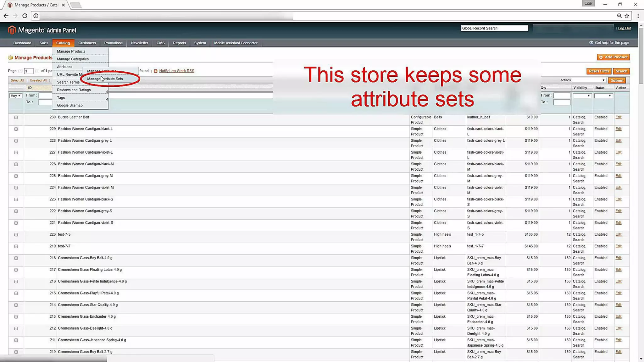Click the browser reload icon

(x=25, y=16)
